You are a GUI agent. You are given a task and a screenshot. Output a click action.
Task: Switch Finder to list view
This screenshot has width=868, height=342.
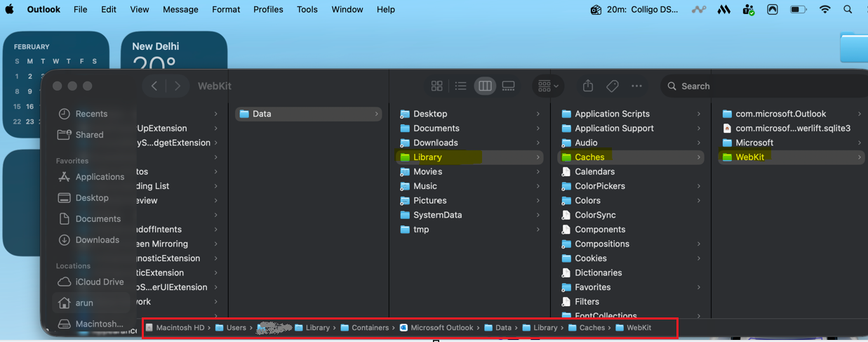(460, 86)
